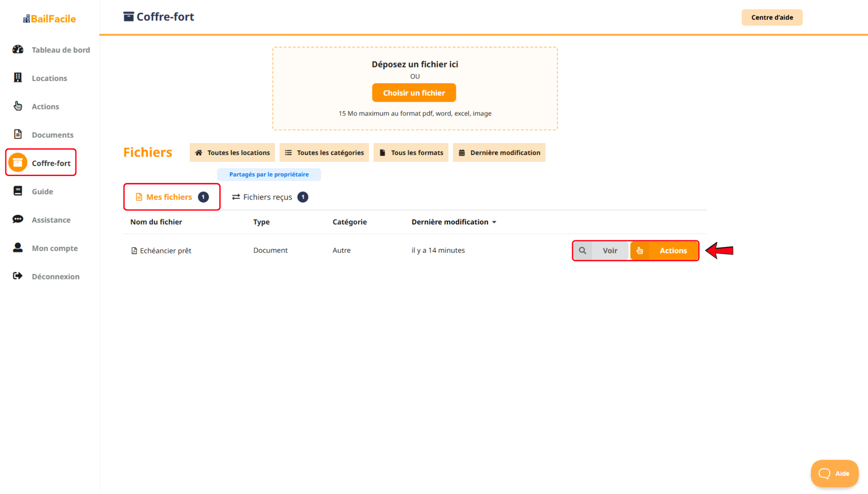Screen dimensions: 868x494
Task: Open the Aide chat widget
Action: tap(834, 473)
